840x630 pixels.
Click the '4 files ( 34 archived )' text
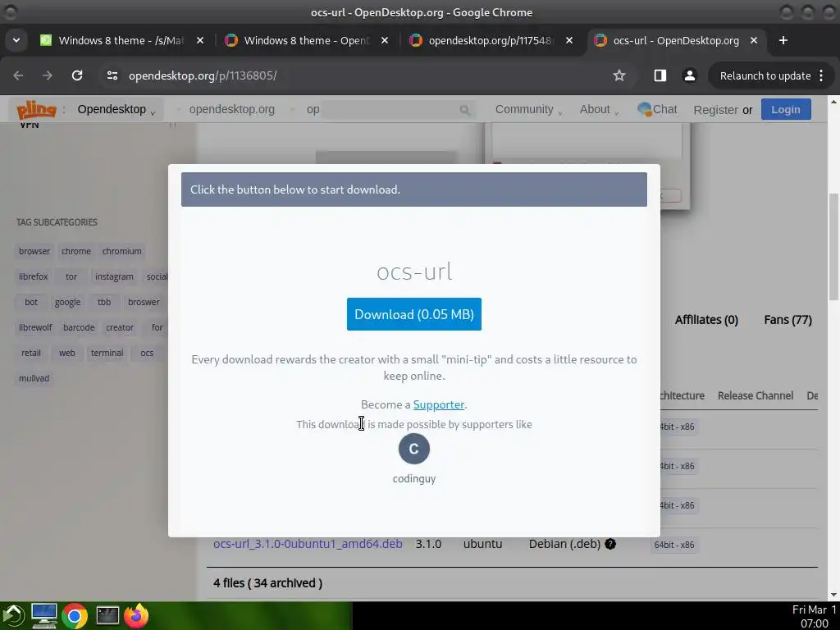pyautogui.click(x=268, y=583)
